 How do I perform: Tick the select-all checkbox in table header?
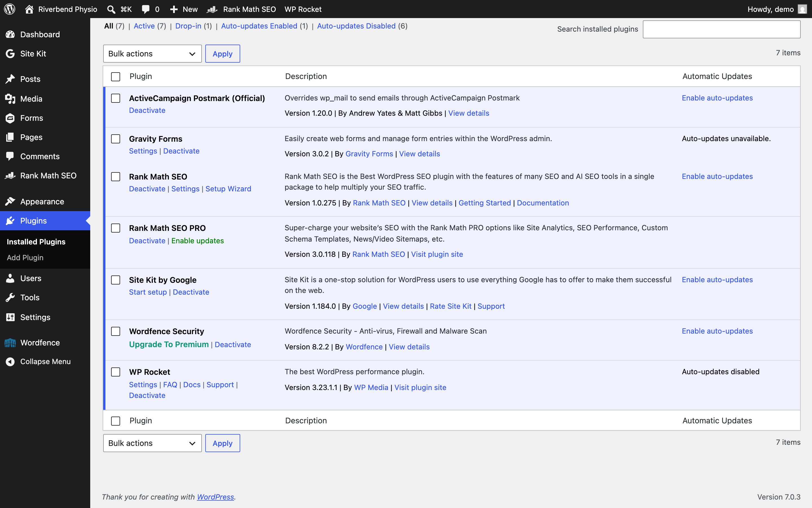click(116, 76)
